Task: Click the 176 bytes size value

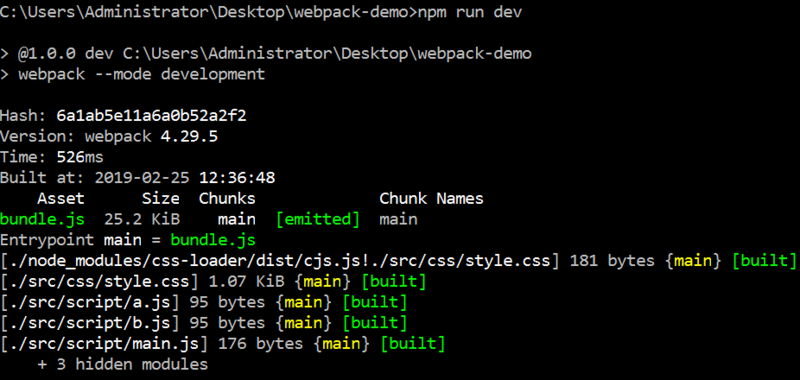Action: pos(260,344)
